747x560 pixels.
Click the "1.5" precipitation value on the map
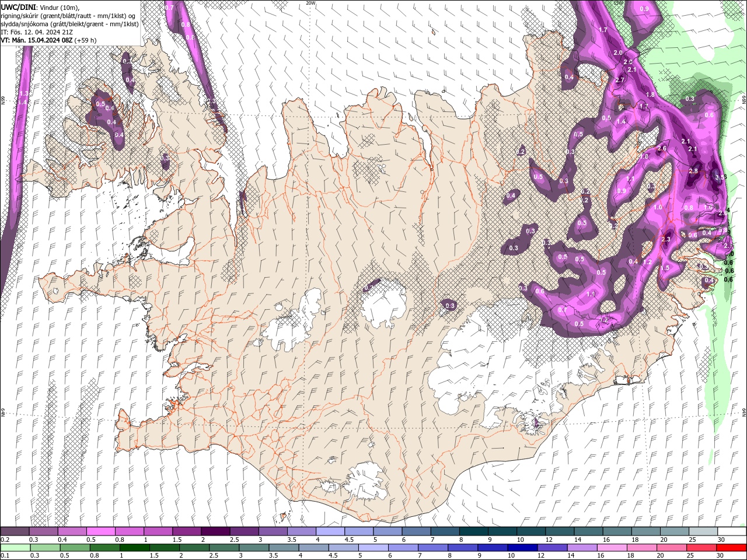point(665,268)
